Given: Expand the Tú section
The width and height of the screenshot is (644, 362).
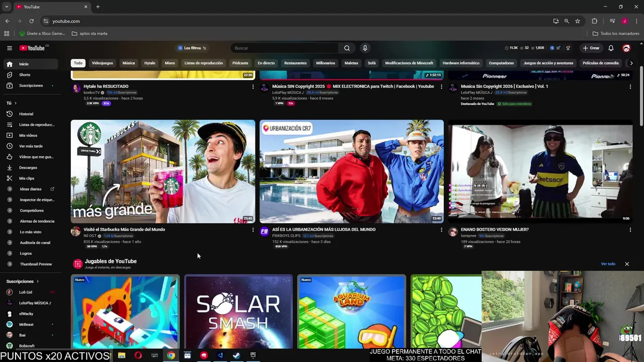Looking at the screenshot, I should 12,103.
